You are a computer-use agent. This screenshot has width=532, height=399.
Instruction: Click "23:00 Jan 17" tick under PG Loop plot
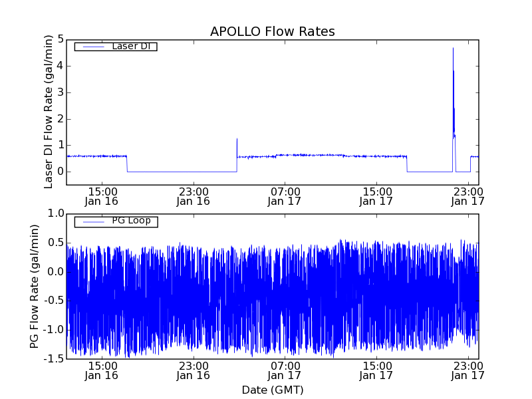pyautogui.click(x=467, y=371)
